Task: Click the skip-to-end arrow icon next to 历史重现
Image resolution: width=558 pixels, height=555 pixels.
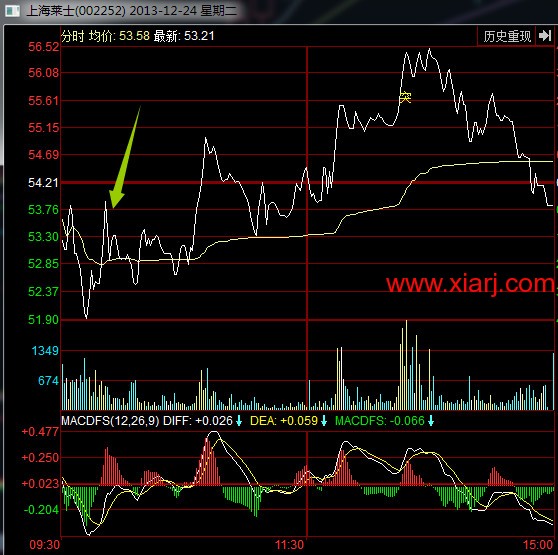Action: pos(545,36)
